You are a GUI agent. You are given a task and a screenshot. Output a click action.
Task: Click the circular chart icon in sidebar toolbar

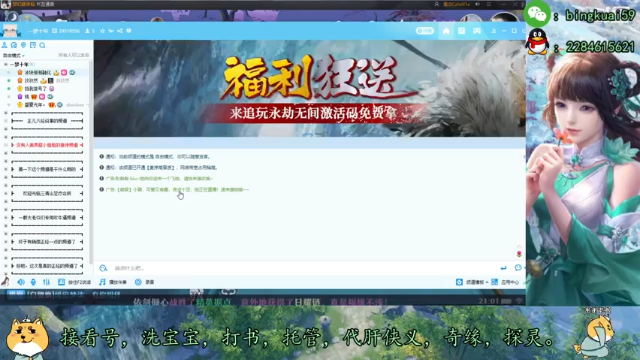pyautogui.click(x=14, y=45)
